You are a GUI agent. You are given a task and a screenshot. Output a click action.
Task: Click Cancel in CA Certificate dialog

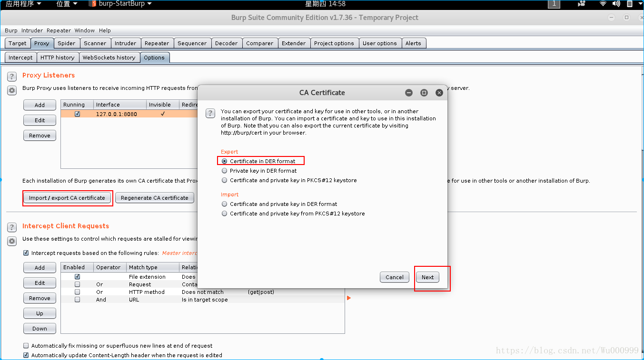[395, 277]
